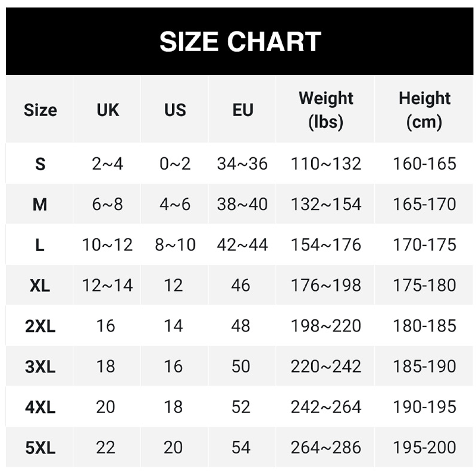Click the UK 12~14 cell

[x=108, y=286]
